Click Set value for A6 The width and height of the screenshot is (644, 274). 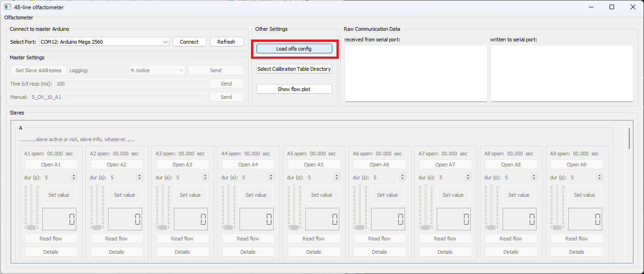pos(388,195)
